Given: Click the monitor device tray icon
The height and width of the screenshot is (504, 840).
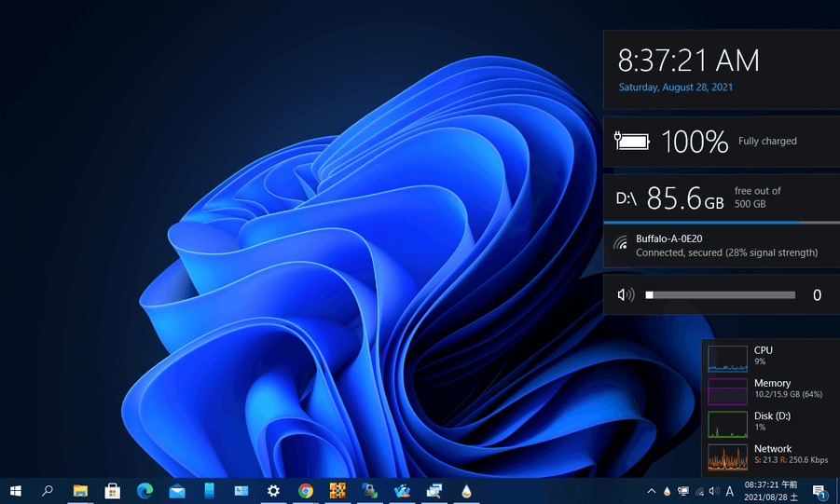Looking at the screenshot, I should pyautogui.click(x=683, y=491).
